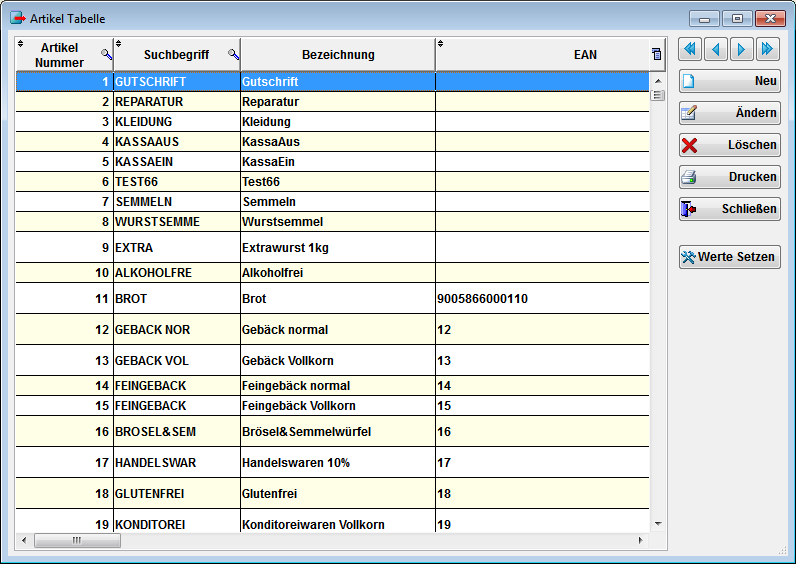Click the EAN column header

(542, 54)
